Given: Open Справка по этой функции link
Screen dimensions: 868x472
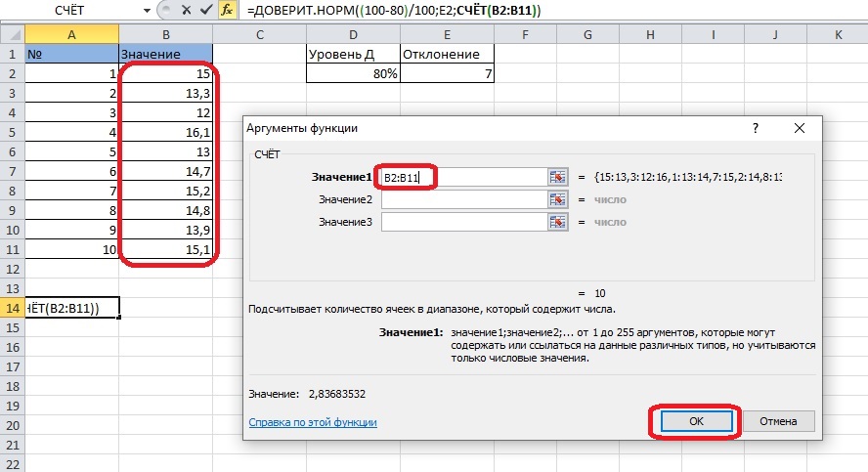Looking at the screenshot, I should (313, 422).
